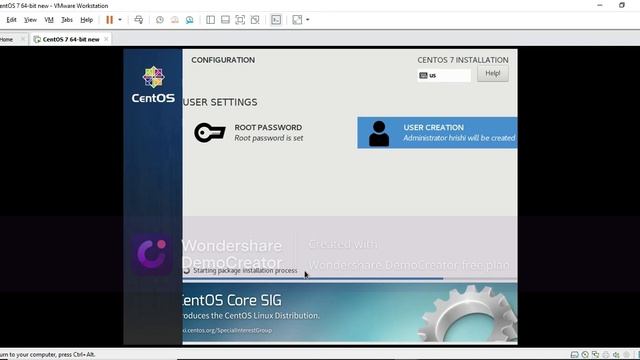Screen dimensions: 640x360
Task: Click the revert to snapshot icon
Action: 175,20
